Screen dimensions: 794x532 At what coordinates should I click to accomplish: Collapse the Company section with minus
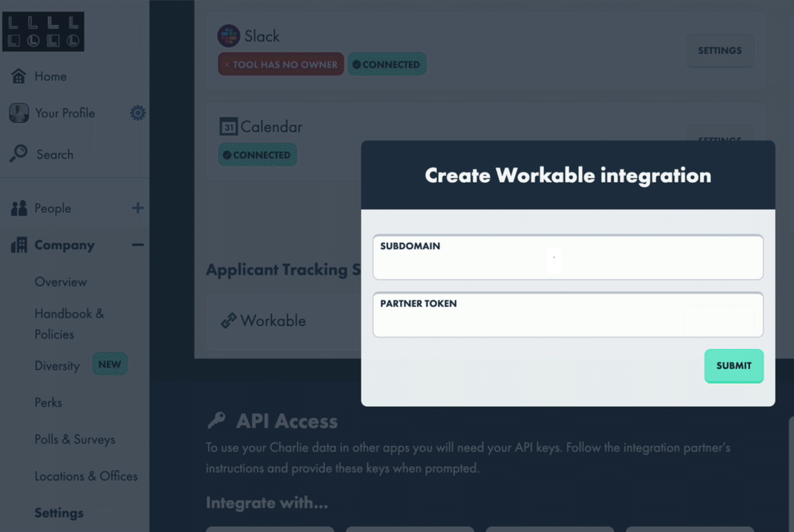pyautogui.click(x=137, y=245)
